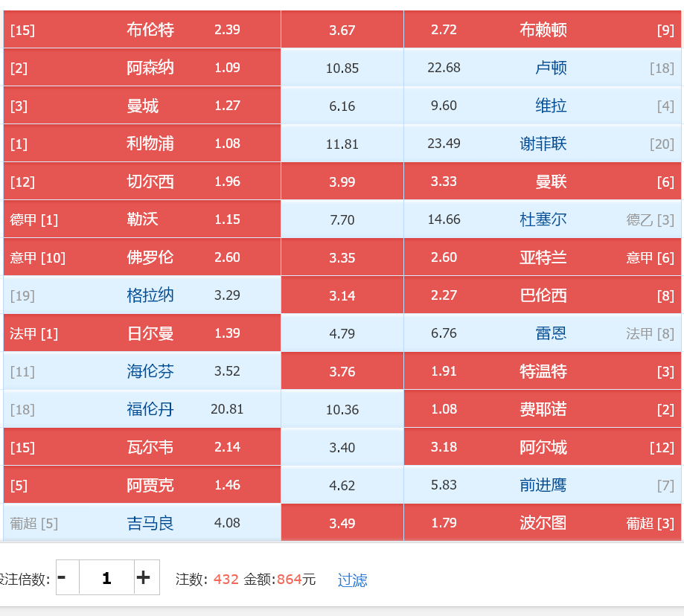This screenshot has height=616, width=684.
Task: Select the 3.40 draw odds
Action: [x=342, y=446]
